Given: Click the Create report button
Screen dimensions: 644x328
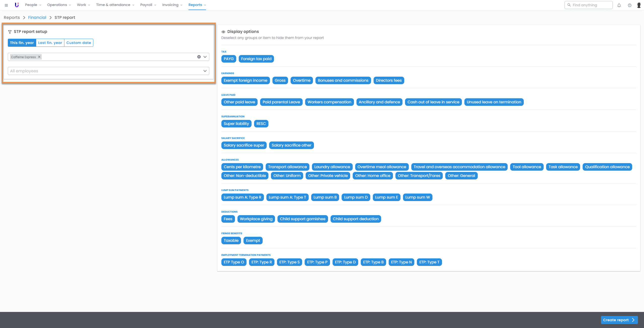Looking at the screenshot, I should [x=619, y=320].
